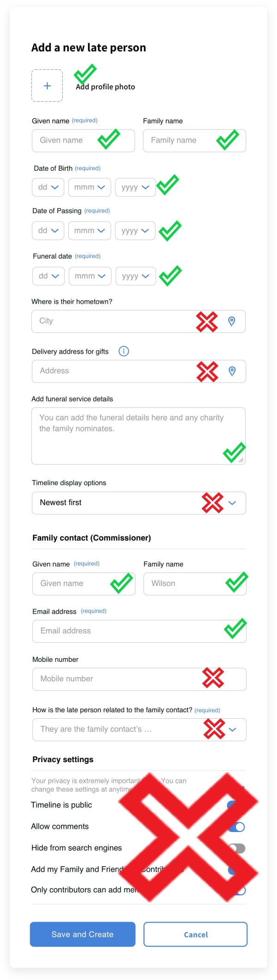Click the green checkmark in Email address field
Image resolution: width=277 pixels, height=980 pixels.
tap(235, 629)
